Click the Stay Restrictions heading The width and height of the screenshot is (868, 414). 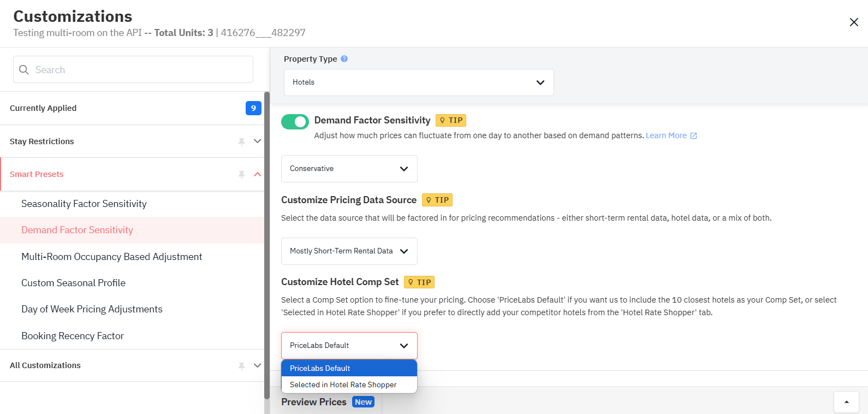click(x=42, y=141)
